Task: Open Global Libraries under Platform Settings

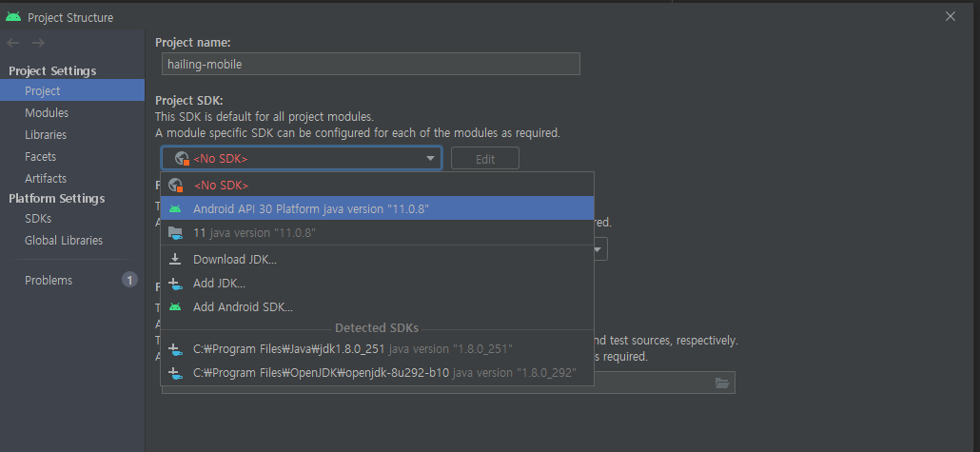Action: [72, 240]
